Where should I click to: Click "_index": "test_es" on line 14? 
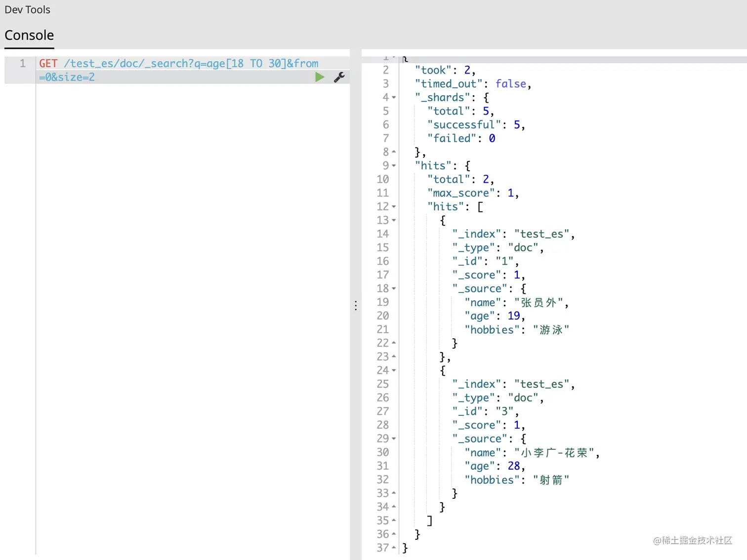(513, 234)
